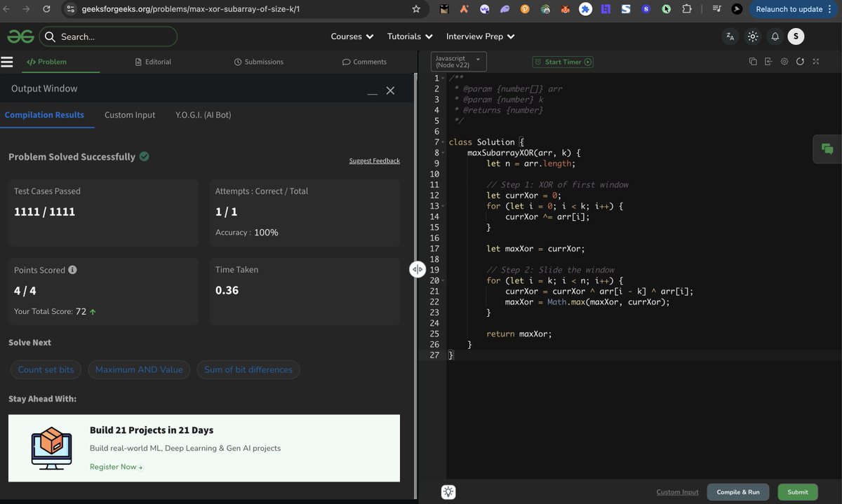Collapse class Solution fold at line 7

[x=443, y=142]
